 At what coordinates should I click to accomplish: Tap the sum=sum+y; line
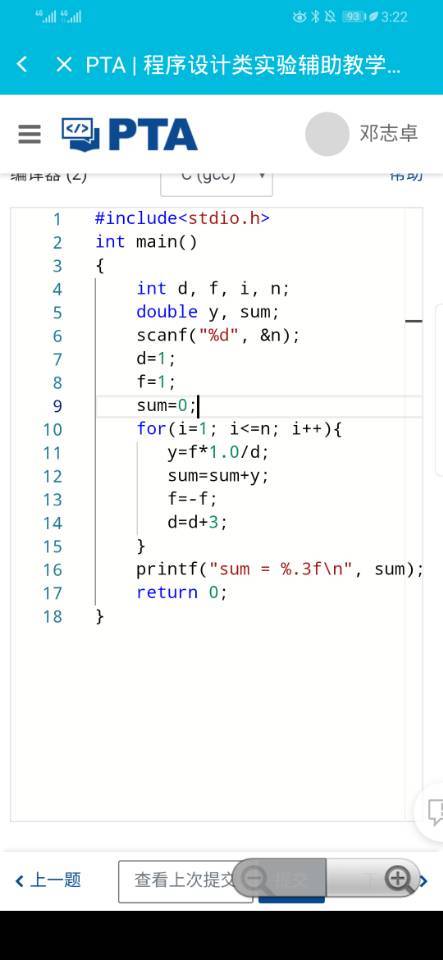tap(218, 476)
